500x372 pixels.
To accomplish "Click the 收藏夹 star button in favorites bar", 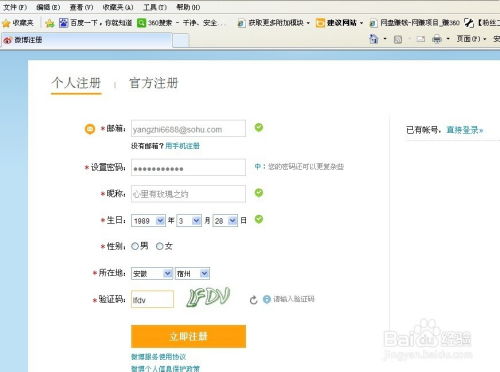I will pos(18,23).
